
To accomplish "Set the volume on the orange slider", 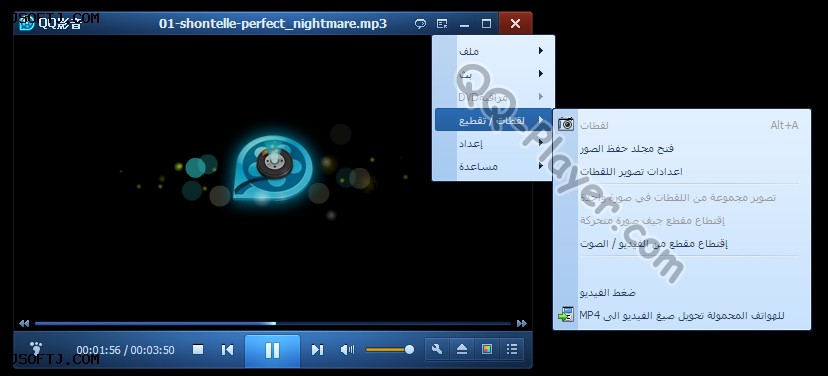I will tap(389, 350).
